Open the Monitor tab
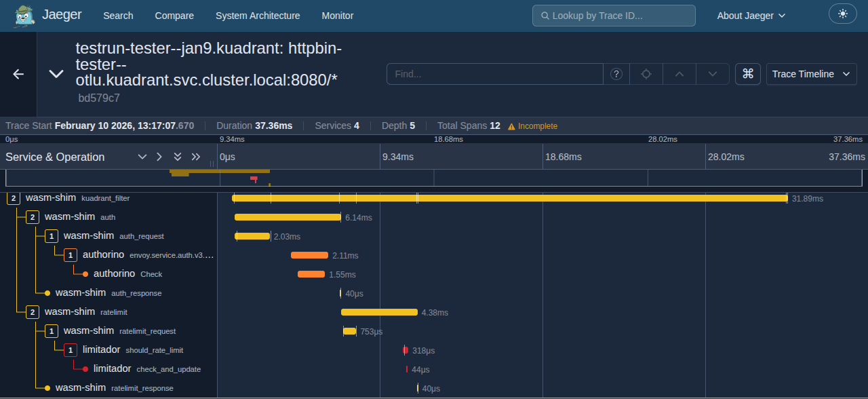The image size is (868, 399). [337, 16]
